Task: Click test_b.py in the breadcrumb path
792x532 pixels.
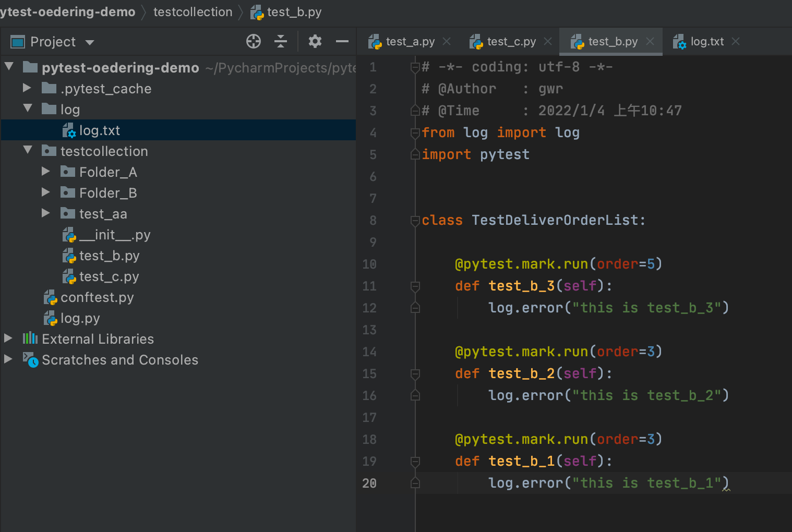Action: [294, 12]
